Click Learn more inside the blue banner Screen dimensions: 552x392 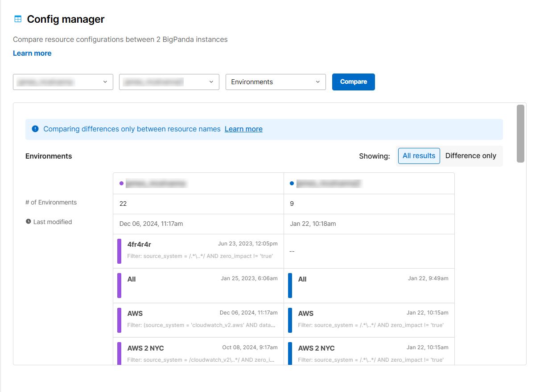click(x=243, y=129)
